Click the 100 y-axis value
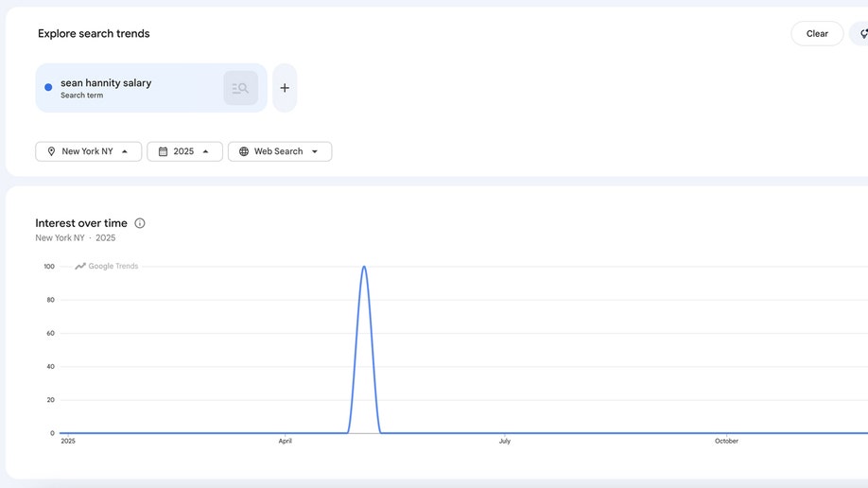 coord(49,267)
